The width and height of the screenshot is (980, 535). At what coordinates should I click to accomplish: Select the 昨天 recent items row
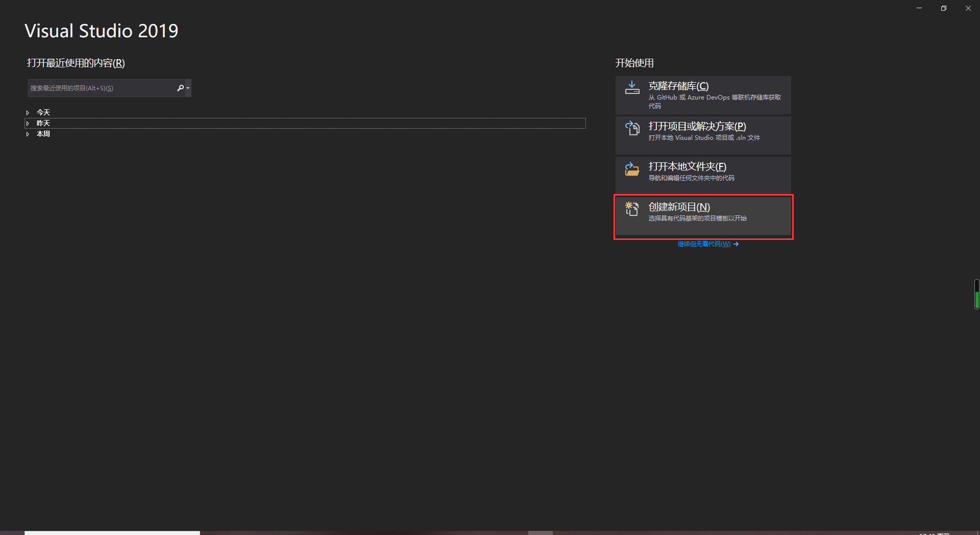click(305, 123)
